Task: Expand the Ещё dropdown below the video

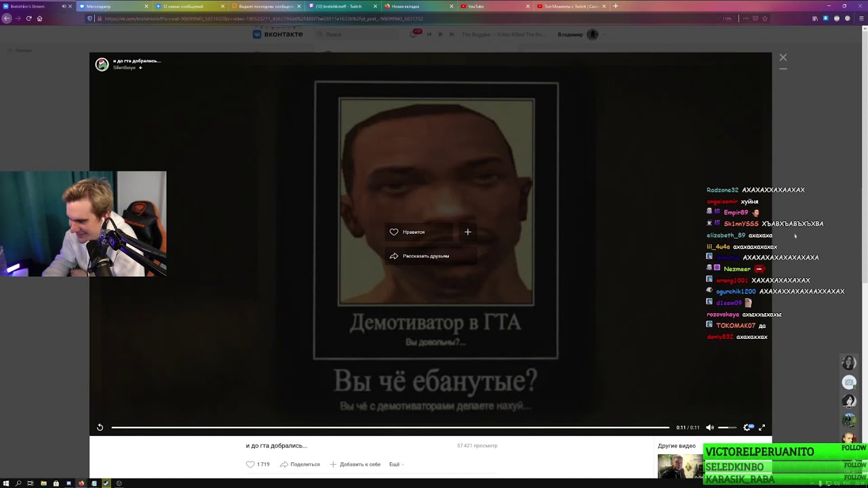Action: click(397, 464)
